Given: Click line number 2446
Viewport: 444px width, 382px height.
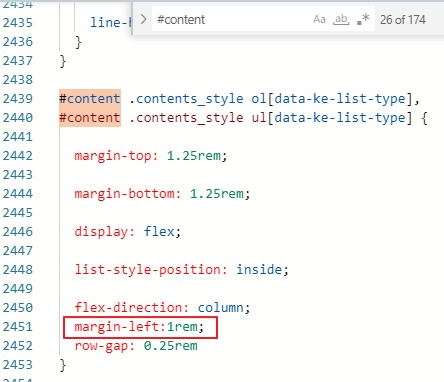Looking at the screenshot, I should (18, 232).
